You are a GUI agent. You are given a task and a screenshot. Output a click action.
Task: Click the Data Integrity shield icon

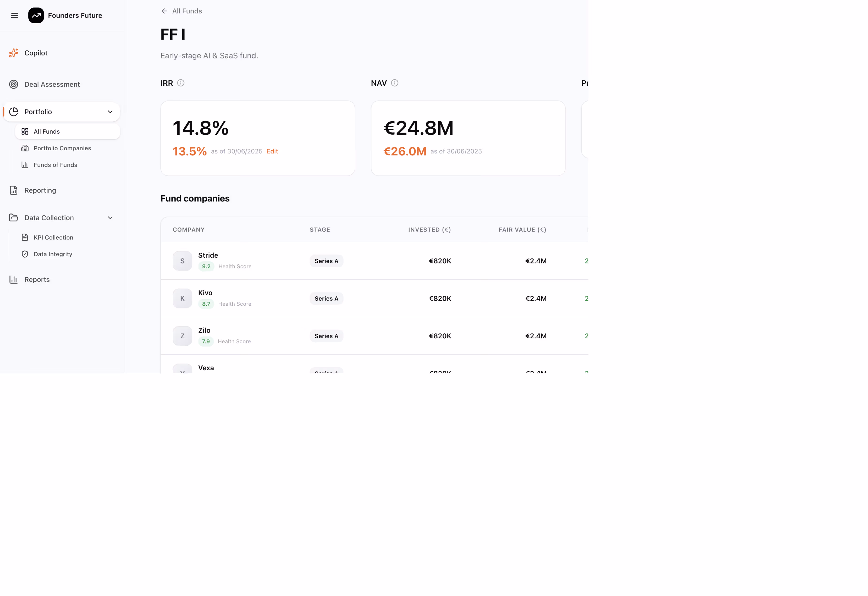25,254
